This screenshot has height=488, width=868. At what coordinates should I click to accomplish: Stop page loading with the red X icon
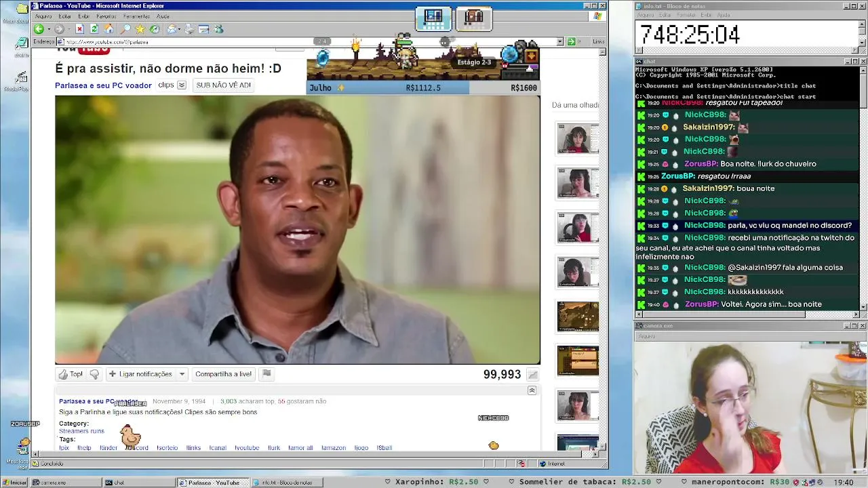79,29
